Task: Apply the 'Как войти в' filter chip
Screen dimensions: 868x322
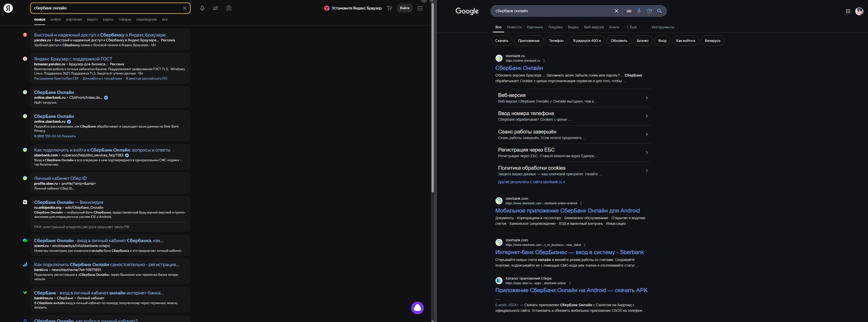Action: point(686,41)
